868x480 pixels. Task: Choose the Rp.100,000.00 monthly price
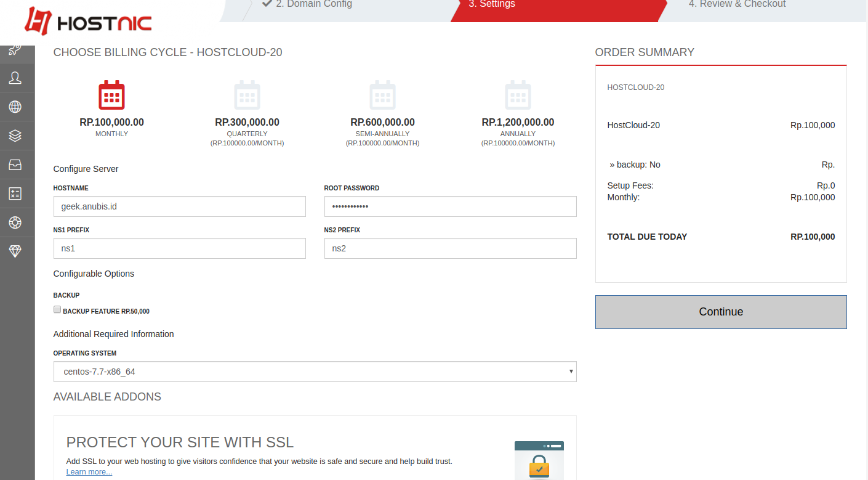112,123
